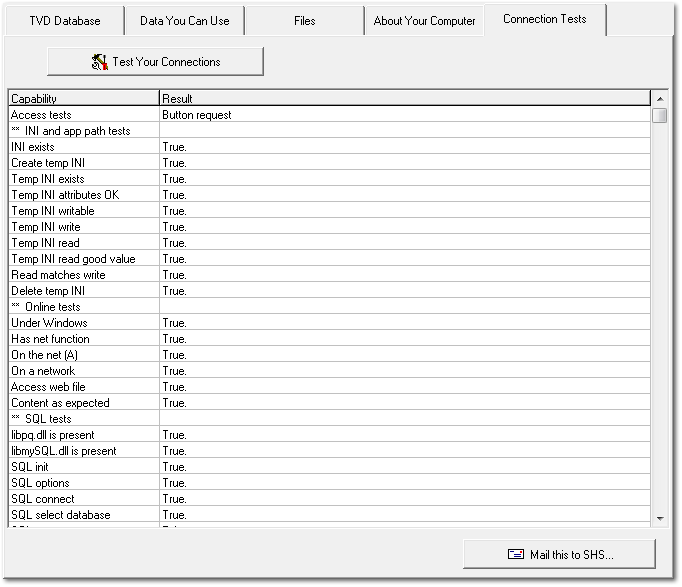Screen dimensions: 682x587
Task: Select the Connection Tests tab
Action: (x=545, y=20)
